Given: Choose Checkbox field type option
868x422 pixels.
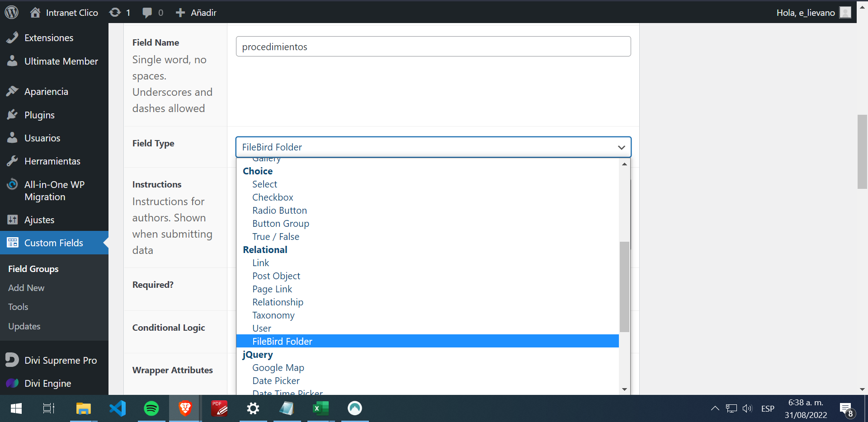Looking at the screenshot, I should tap(273, 197).
